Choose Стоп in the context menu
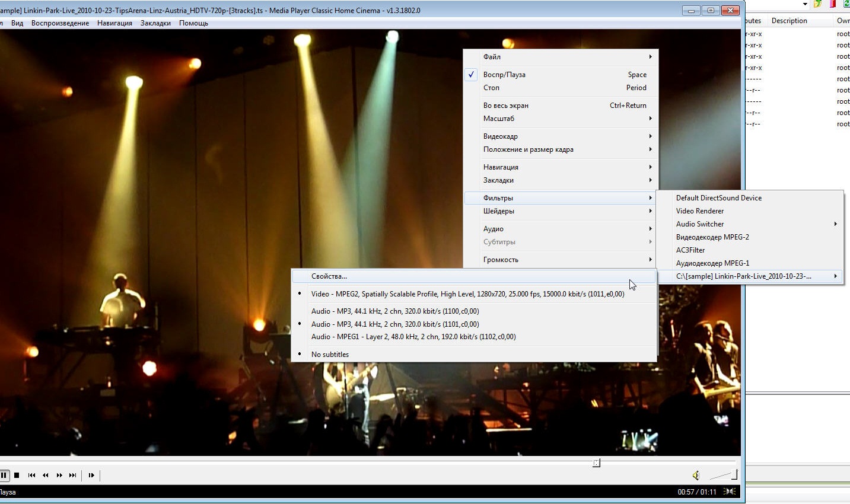Screen dimensions: 850x504 pyautogui.click(x=561, y=88)
